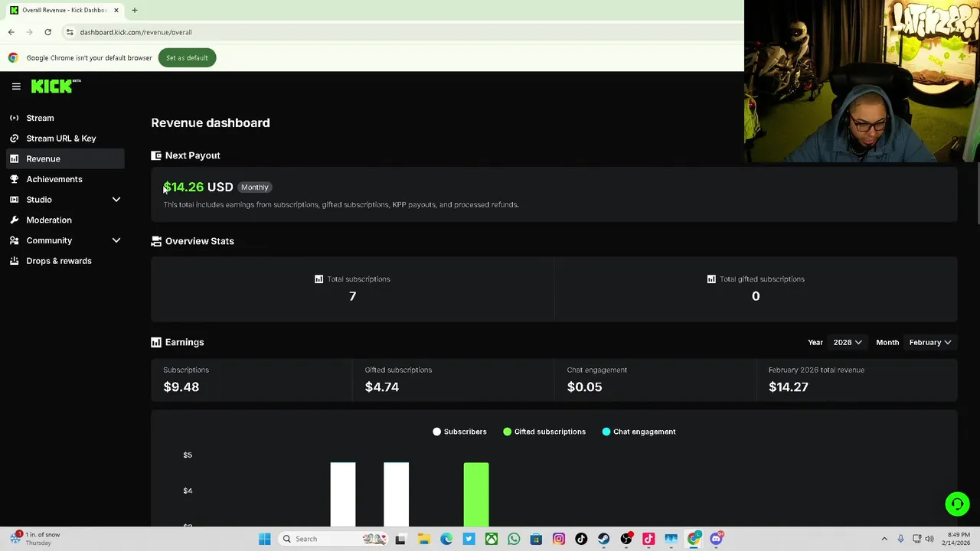980x551 pixels.
Task: Show hidden system tray icons
Action: coord(884,539)
